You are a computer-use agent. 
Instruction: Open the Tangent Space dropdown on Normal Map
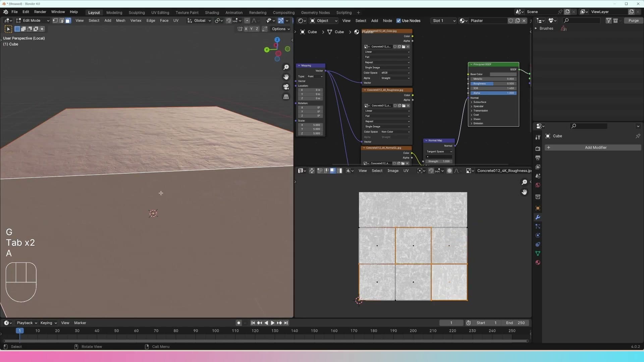tap(439, 152)
